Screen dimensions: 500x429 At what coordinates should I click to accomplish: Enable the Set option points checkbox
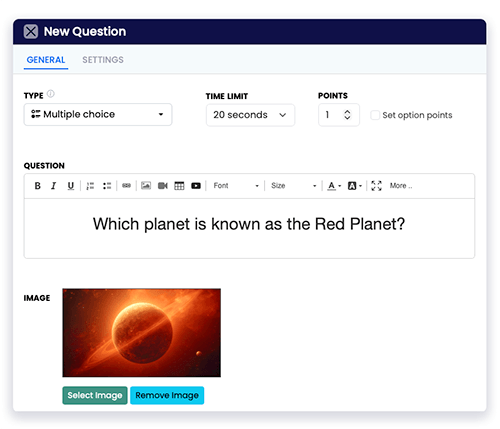click(x=375, y=115)
